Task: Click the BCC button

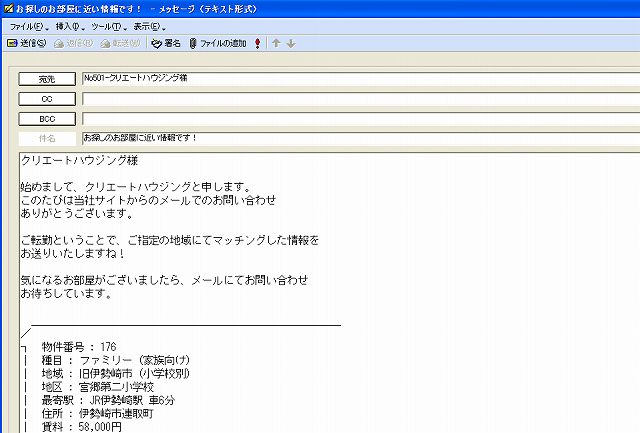Action: click(47, 119)
